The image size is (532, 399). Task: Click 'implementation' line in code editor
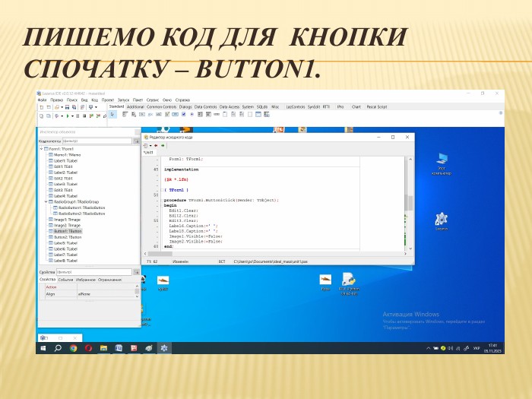181,169
